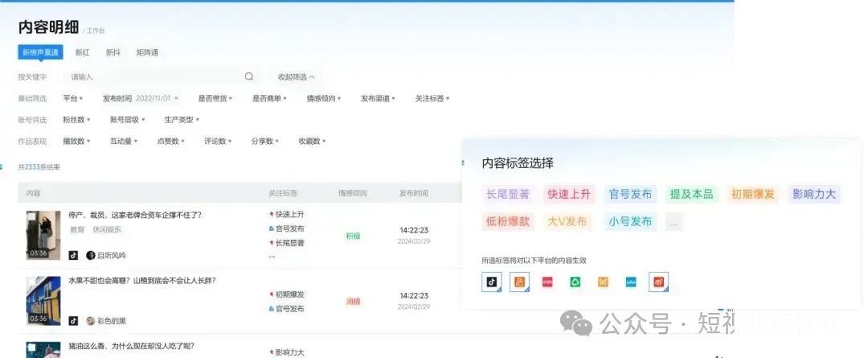Open the 收藏数 filter dropdown
Viewport: 868px width, 358px height.
(x=312, y=141)
